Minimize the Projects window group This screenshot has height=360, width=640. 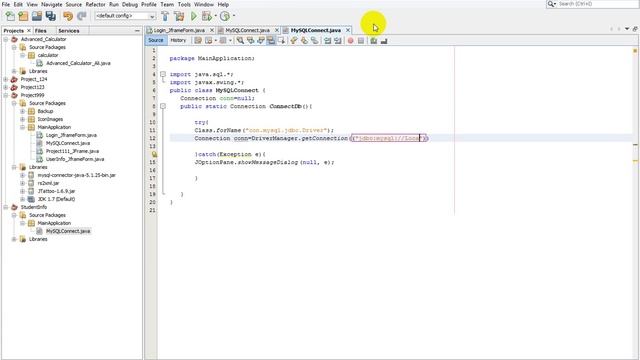(137, 31)
